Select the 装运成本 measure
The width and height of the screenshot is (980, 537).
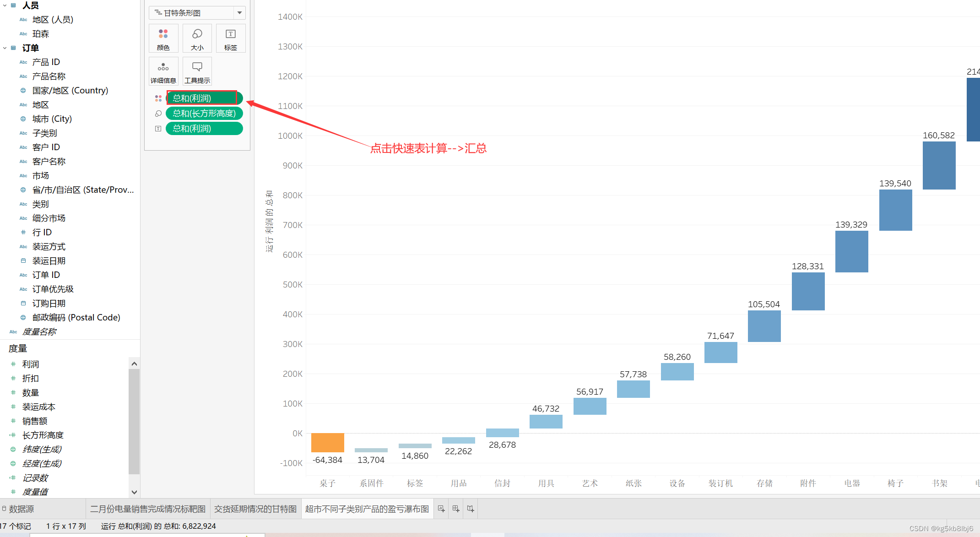pyautogui.click(x=39, y=407)
